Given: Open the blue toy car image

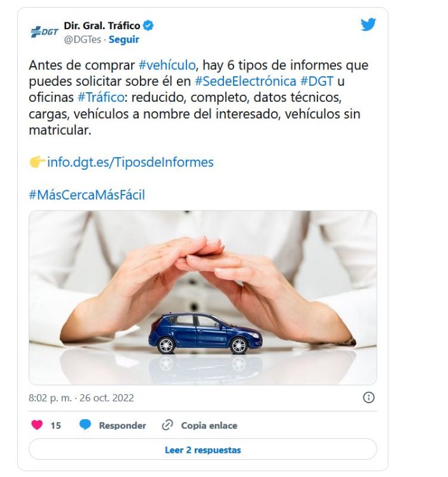Looking at the screenshot, I should pos(203,298).
